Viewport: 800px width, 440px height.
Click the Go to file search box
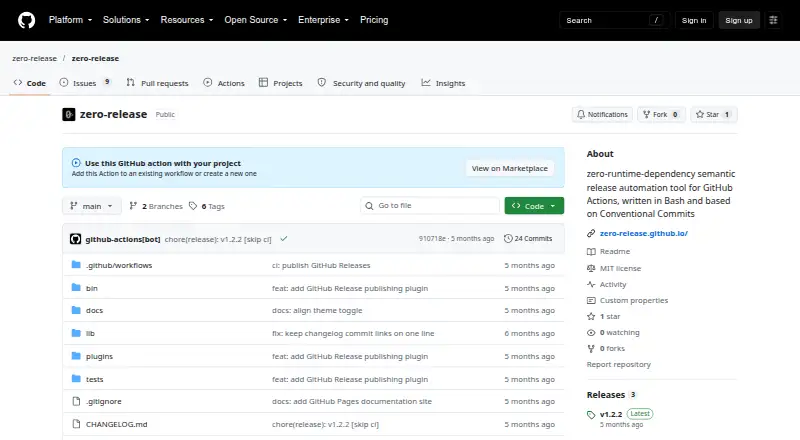point(430,206)
